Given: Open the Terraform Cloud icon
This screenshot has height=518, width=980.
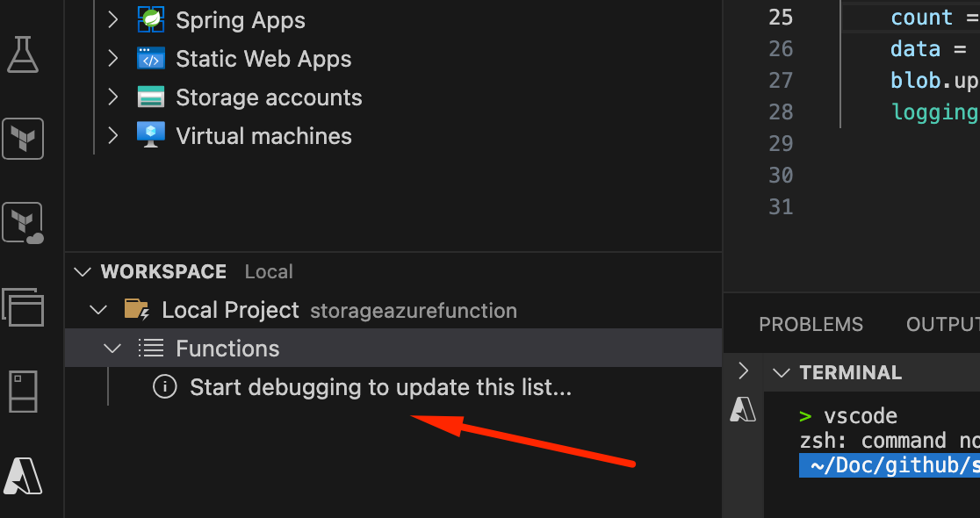Looking at the screenshot, I should [x=23, y=222].
